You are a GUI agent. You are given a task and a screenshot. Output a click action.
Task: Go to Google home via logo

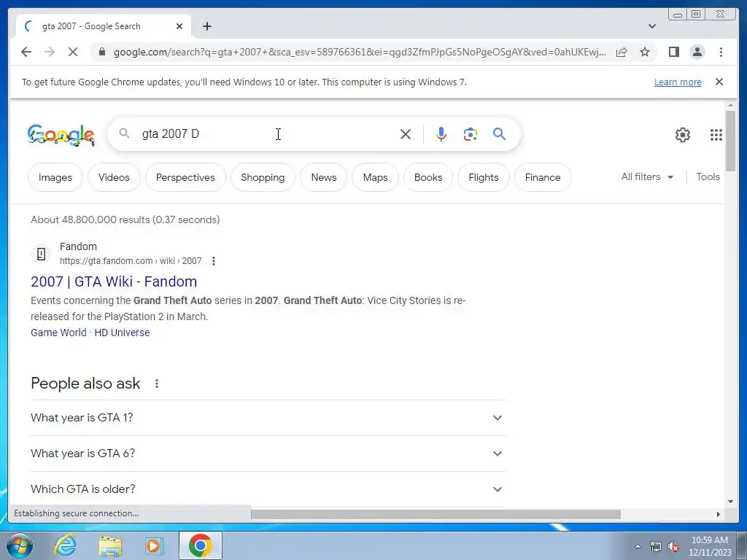pyautogui.click(x=61, y=135)
